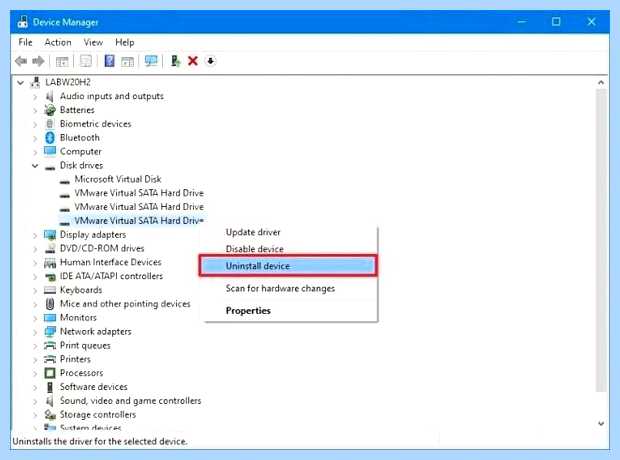Click the Device Manager title bar icon

pos(23,22)
